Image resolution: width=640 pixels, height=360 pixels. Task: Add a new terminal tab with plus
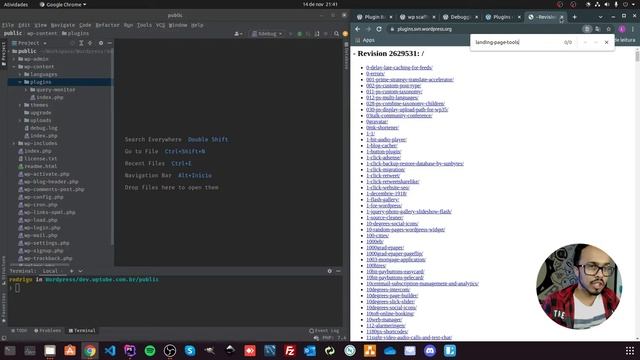[71, 271]
